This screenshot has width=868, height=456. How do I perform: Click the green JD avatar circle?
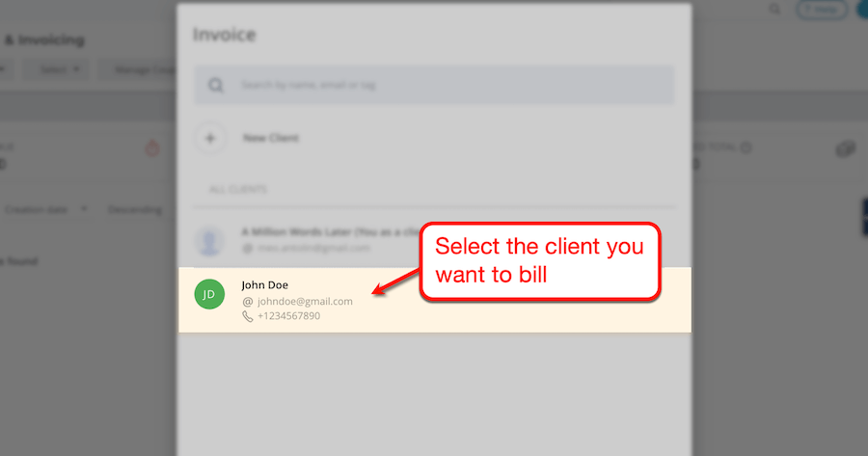pos(209,294)
